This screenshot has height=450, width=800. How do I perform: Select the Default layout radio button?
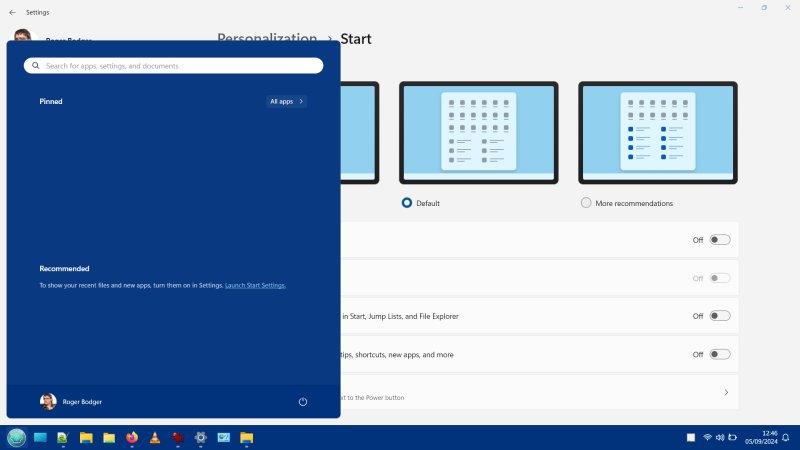407,203
